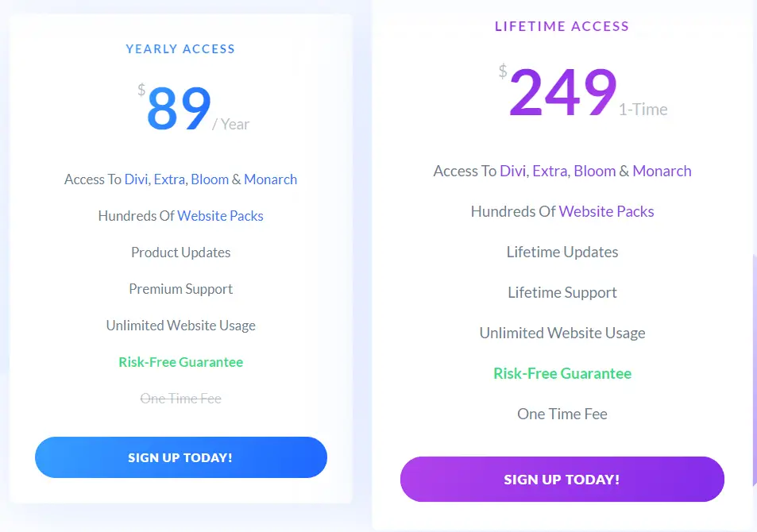The image size is (757, 532).
Task: Open the Divi link in Yearly Access
Action: tap(136, 179)
